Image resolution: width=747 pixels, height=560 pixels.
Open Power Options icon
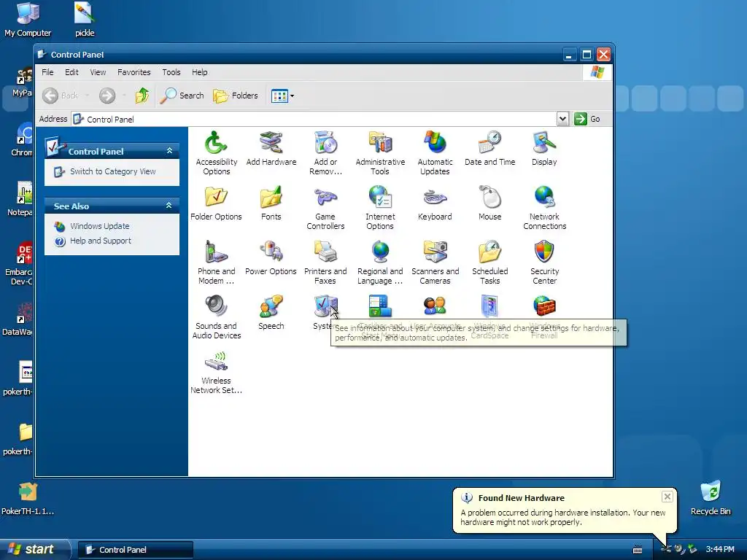(x=271, y=258)
